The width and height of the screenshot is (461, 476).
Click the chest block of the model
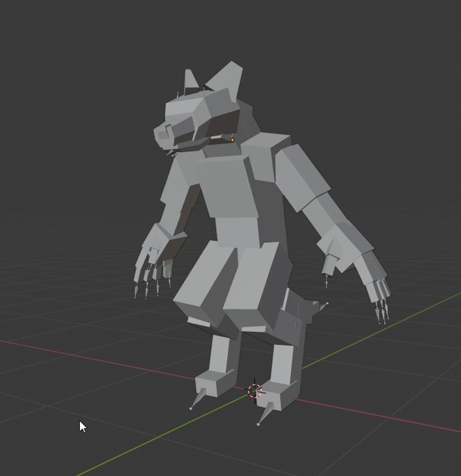pyautogui.click(x=227, y=187)
